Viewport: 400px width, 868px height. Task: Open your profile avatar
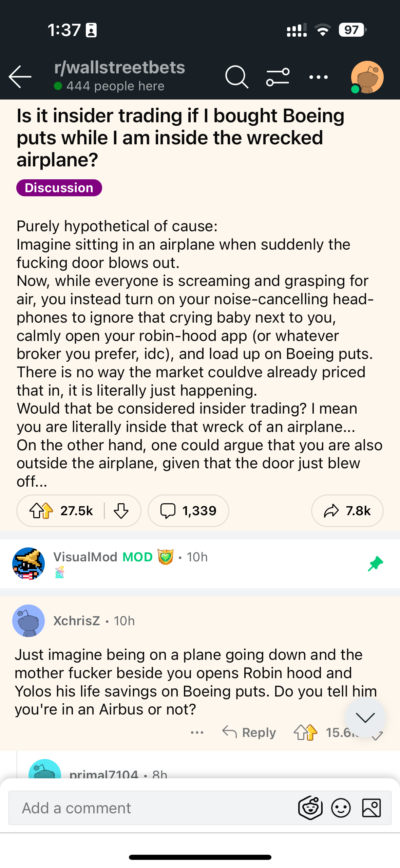pos(367,77)
